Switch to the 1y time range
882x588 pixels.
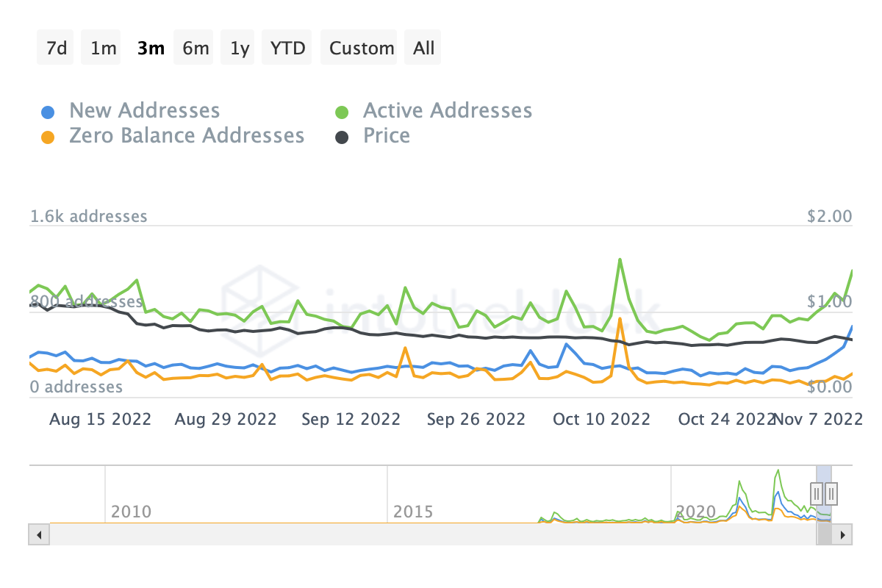pos(240,49)
